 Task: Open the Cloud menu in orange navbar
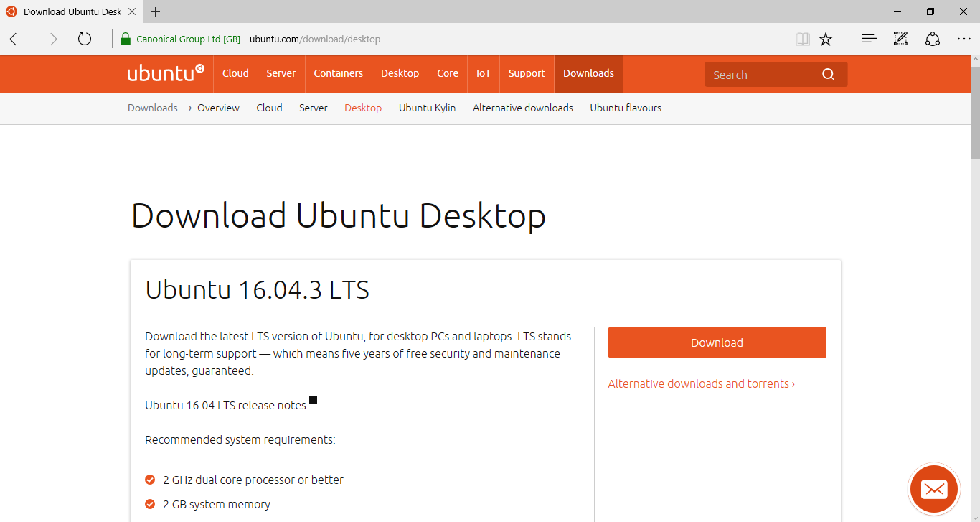tap(235, 73)
